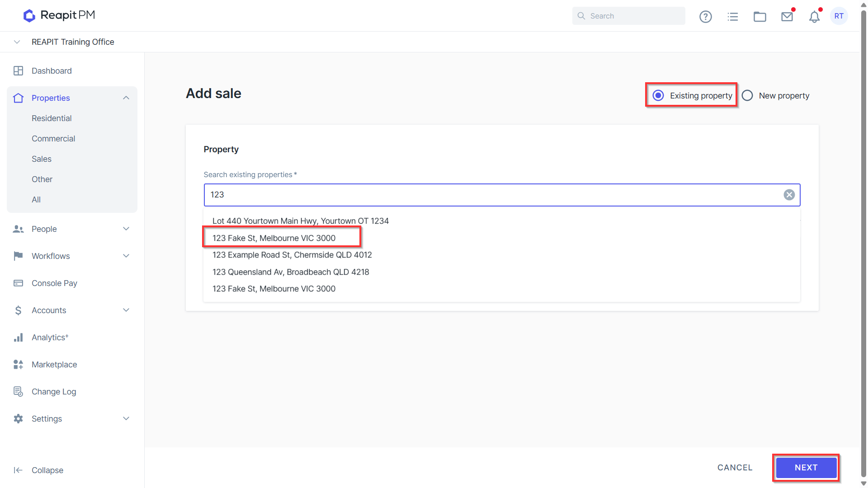Click the Reapit PM logo

pos(59,15)
